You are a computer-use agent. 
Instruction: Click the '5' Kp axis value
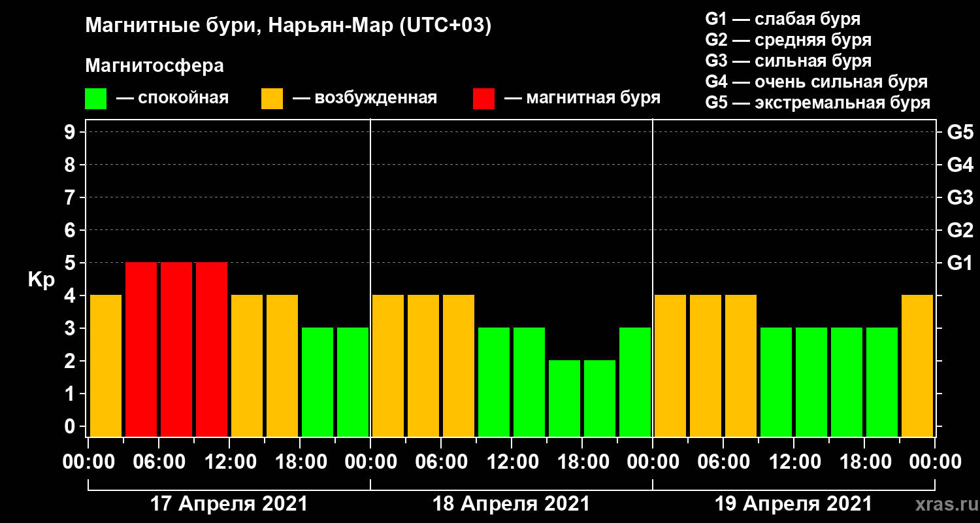tap(71, 263)
